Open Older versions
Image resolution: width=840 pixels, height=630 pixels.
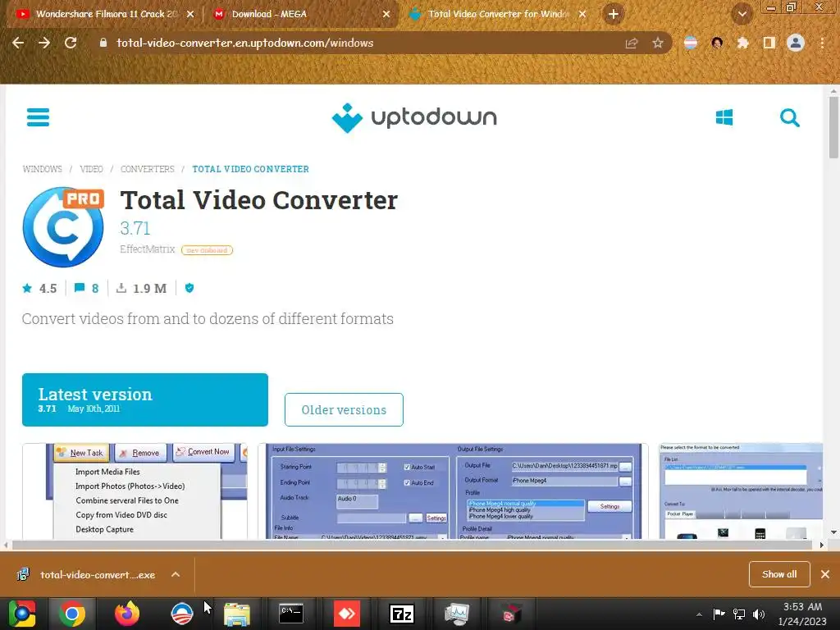344,410
